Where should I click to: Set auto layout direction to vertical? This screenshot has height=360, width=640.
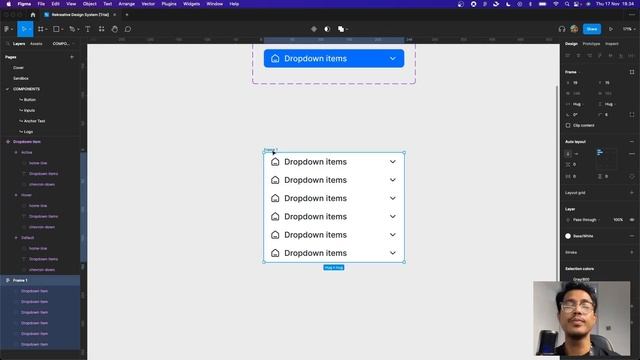click(568, 154)
